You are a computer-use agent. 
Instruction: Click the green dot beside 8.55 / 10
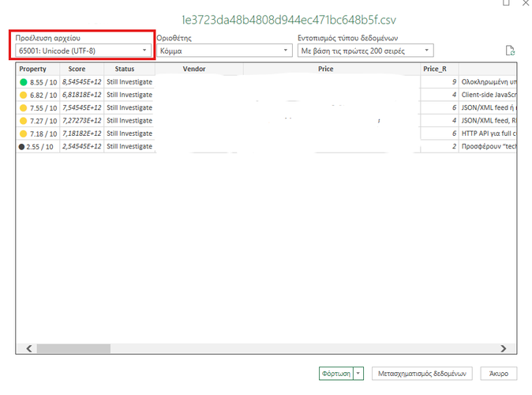tap(24, 82)
